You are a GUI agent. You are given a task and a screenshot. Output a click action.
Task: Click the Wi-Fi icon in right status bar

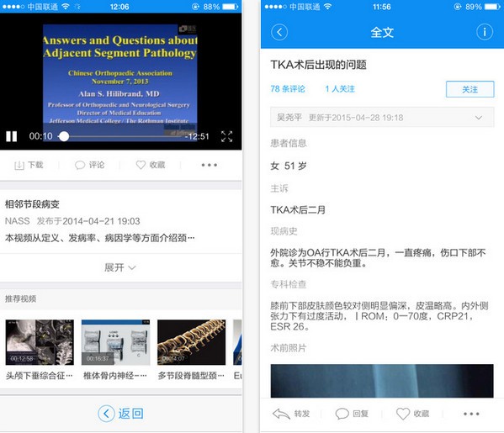pos(327,7)
